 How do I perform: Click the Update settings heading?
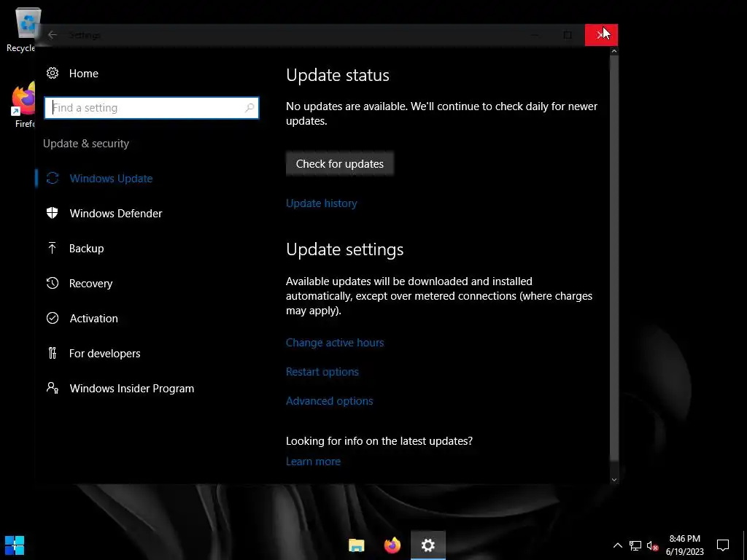[344, 249]
